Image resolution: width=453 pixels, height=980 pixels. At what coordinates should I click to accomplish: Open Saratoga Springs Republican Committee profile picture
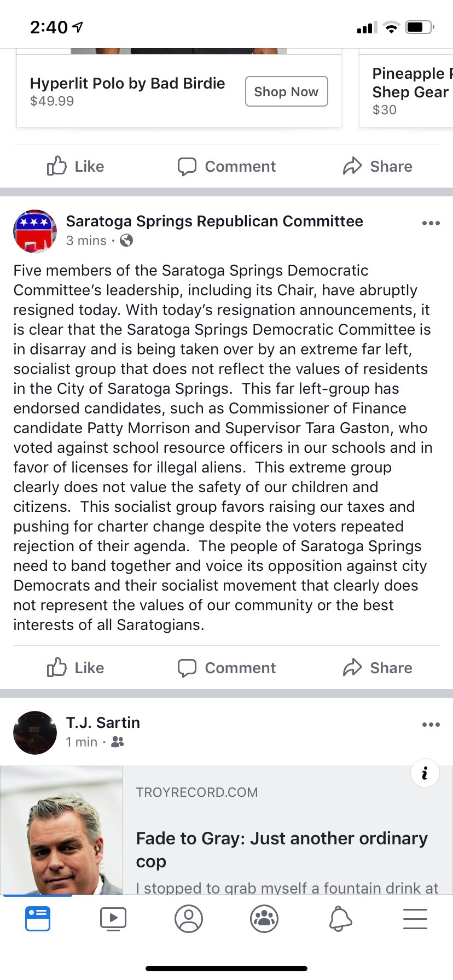coord(35,231)
